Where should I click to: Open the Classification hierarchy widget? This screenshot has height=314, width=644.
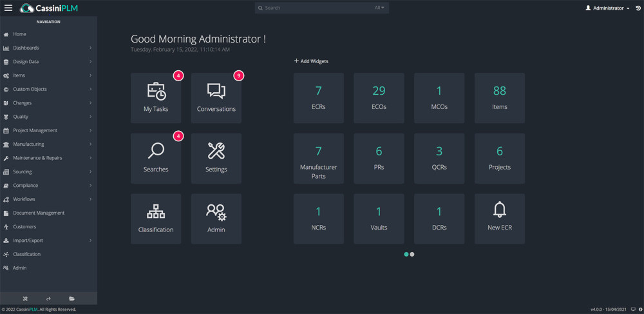[156, 219]
